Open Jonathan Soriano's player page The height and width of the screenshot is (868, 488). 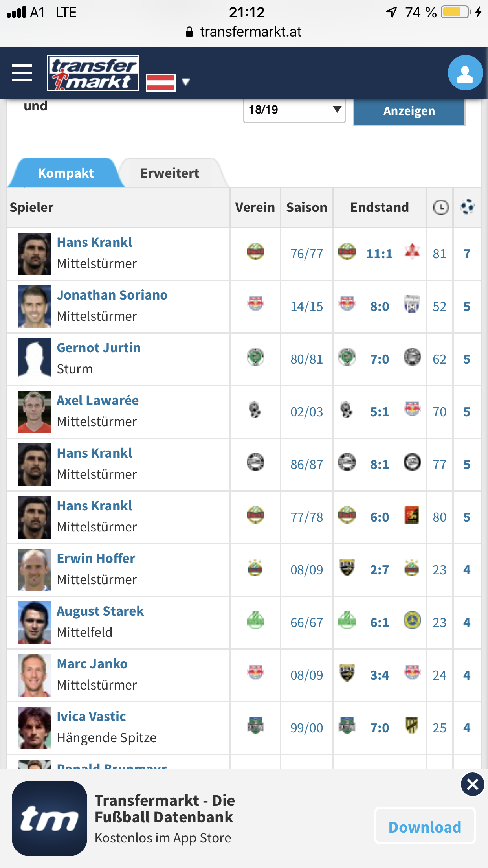[x=112, y=295]
